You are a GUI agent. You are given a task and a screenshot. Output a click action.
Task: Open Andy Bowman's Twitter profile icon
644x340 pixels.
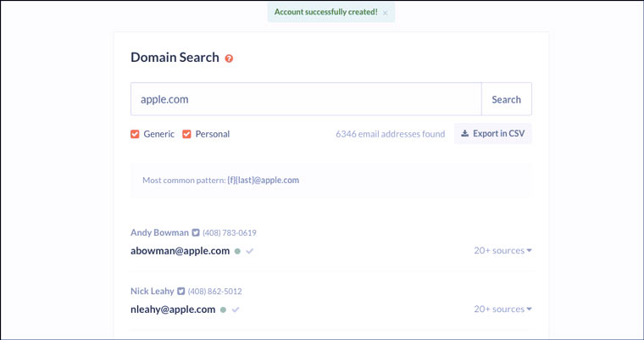(x=196, y=232)
